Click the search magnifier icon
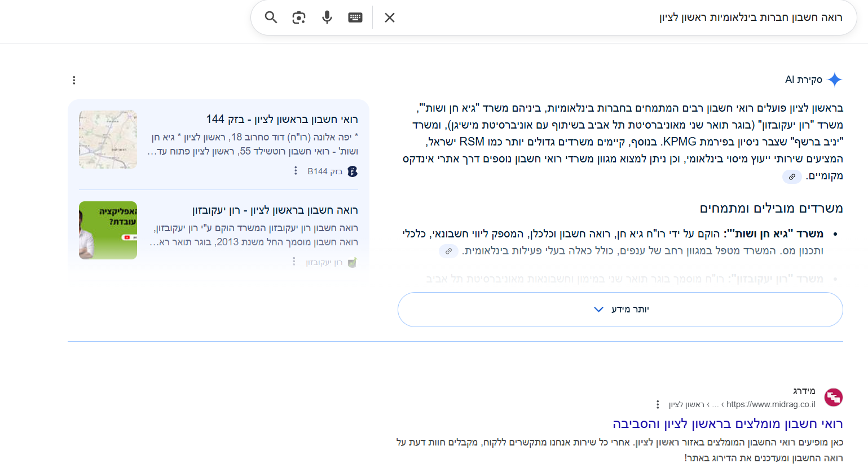The width and height of the screenshot is (868, 472). [x=270, y=17]
